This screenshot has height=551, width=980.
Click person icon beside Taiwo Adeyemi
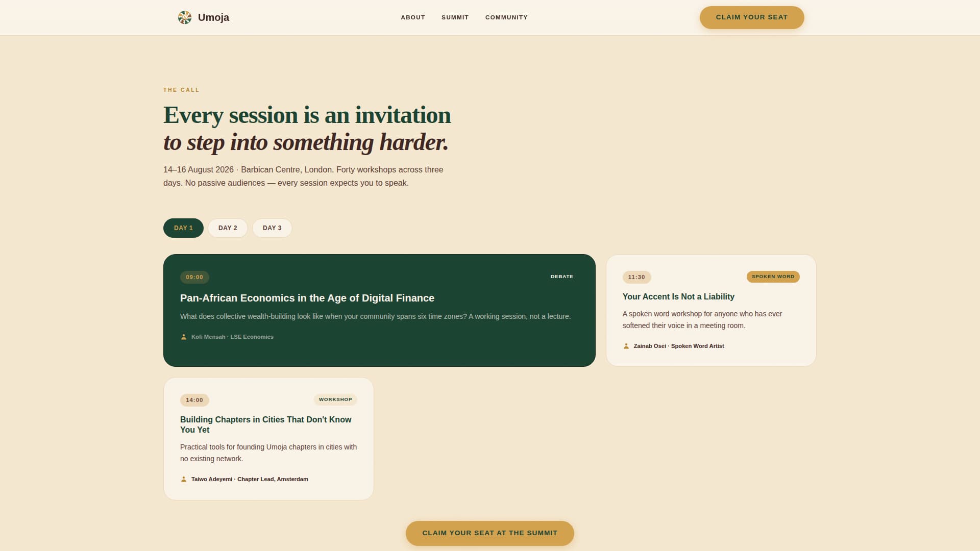184,479
